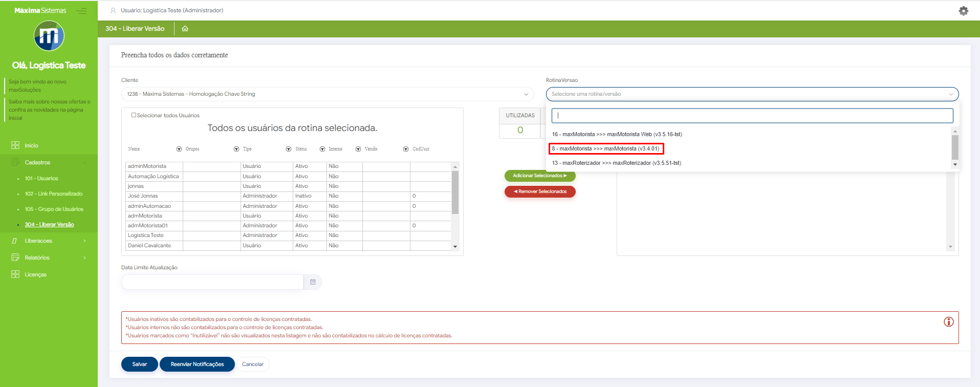The width and height of the screenshot is (980, 387).
Task: Check the Selecionar todos Usuários checkbox
Action: point(134,115)
